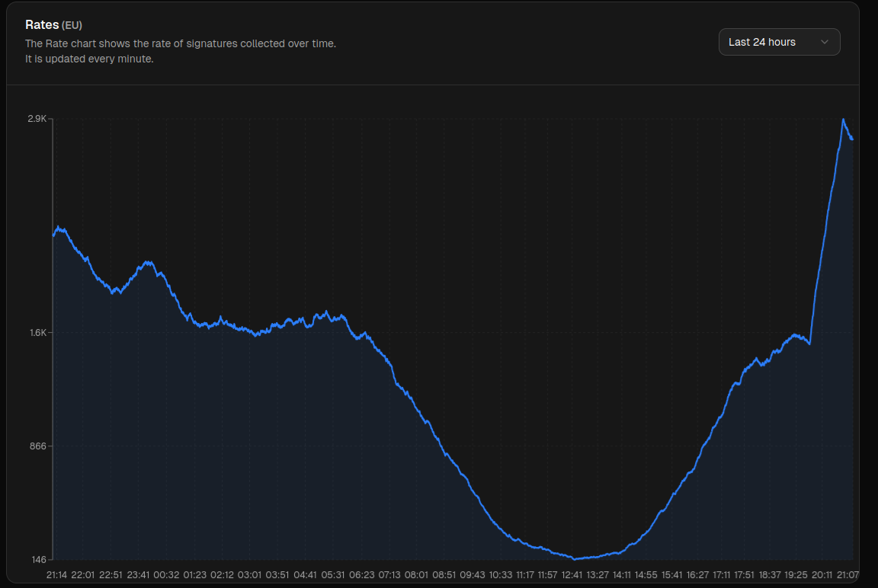Click the 20:11 x-axis time label
The height and width of the screenshot is (588, 878).
click(x=822, y=574)
